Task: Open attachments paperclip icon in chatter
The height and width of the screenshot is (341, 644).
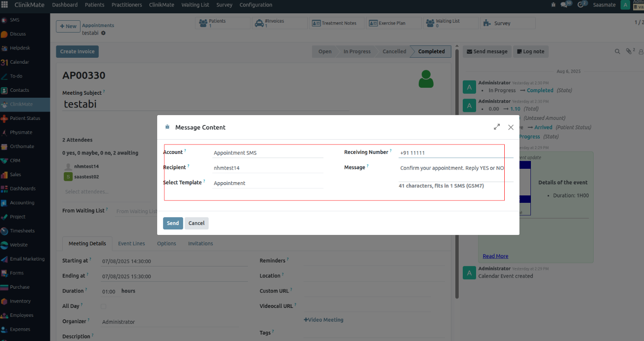Action: point(629,51)
